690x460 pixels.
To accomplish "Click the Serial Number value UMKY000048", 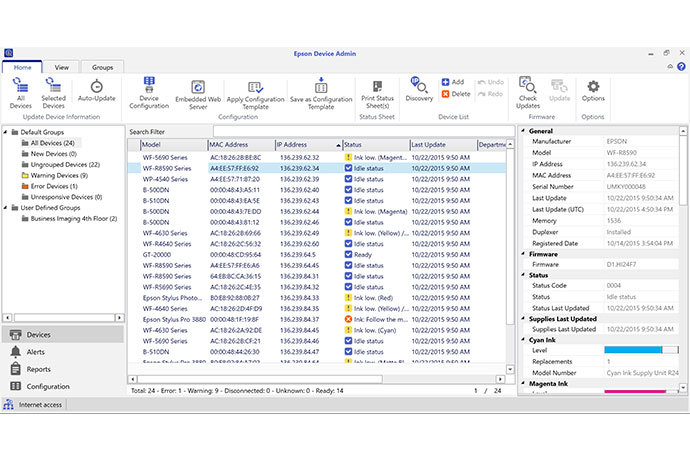I will tap(626, 187).
